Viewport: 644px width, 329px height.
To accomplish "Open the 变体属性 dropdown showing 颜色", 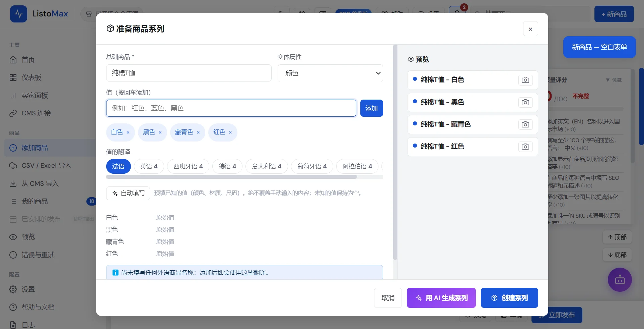I will click(330, 73).
